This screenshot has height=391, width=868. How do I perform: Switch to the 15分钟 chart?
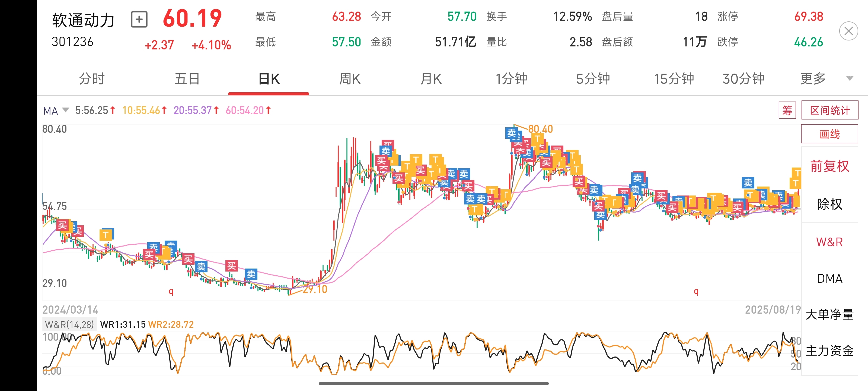click(x=674, y=78)
